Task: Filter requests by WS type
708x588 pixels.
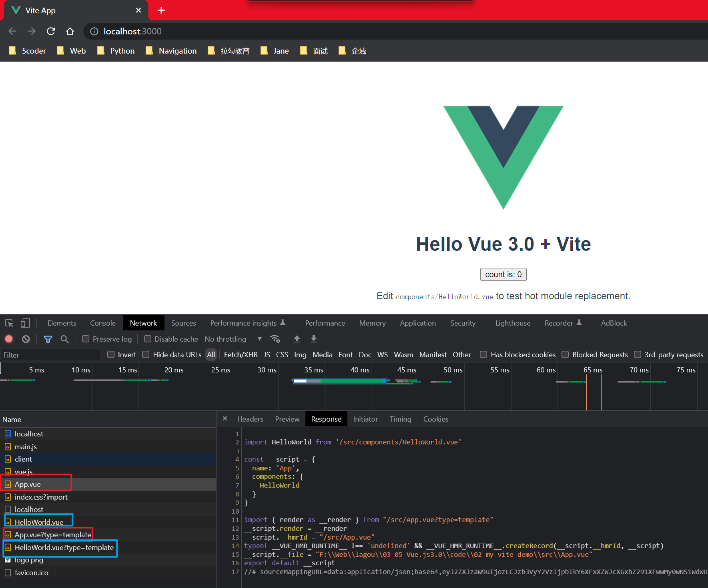Action: point(383,354)
